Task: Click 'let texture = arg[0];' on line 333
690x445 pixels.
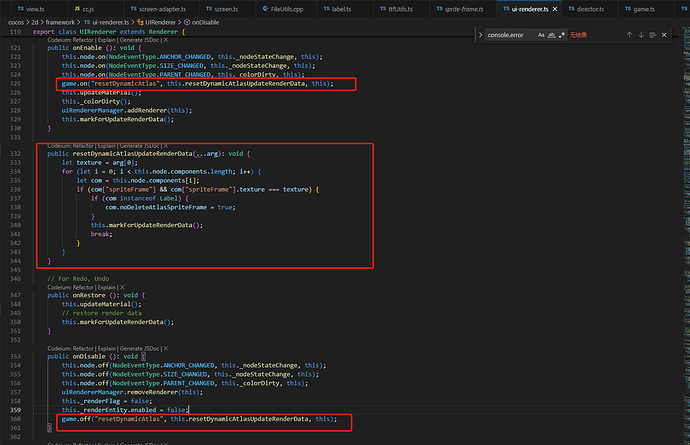Action: click(x=99, y=163)
